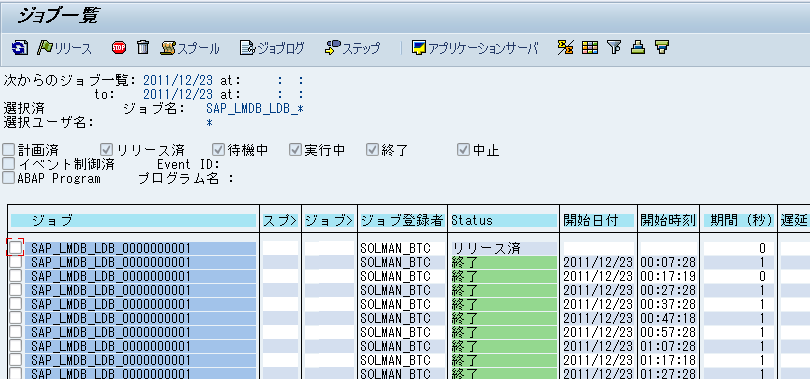Click the ジョブ> column header
The width and height of the screenshot is (810, 379).
click(x=330, y=220)
